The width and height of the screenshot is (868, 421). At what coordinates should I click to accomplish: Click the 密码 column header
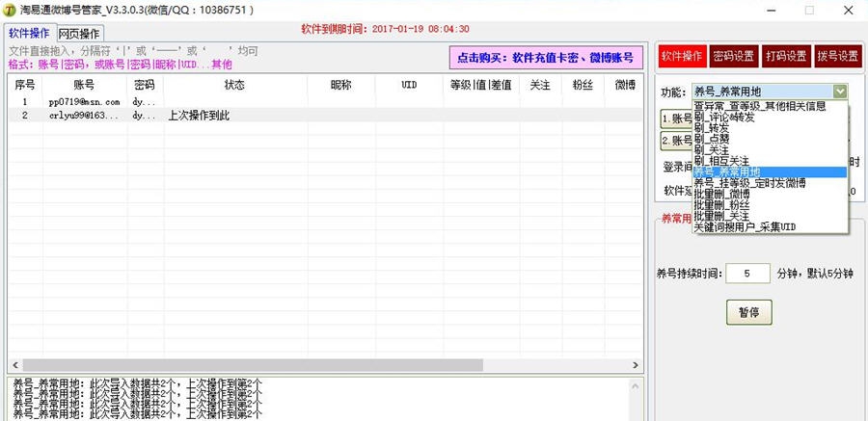click(x=145, y=85)
